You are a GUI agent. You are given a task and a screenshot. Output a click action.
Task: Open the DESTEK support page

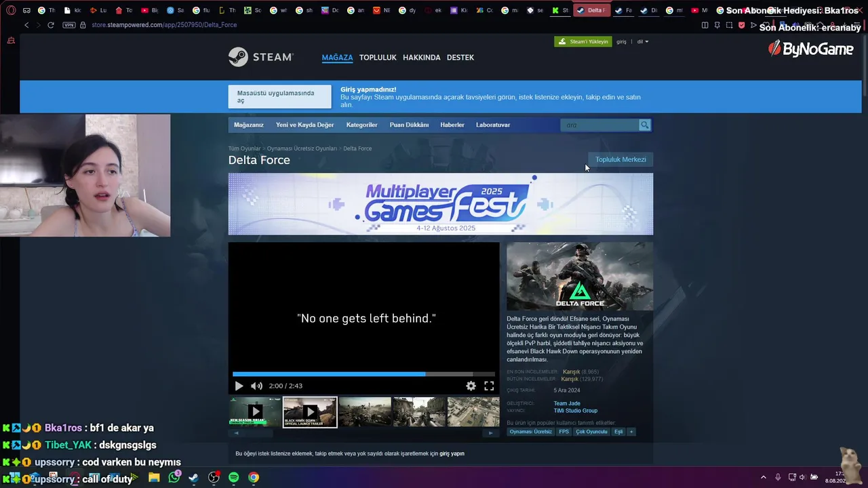pos(460,58)
